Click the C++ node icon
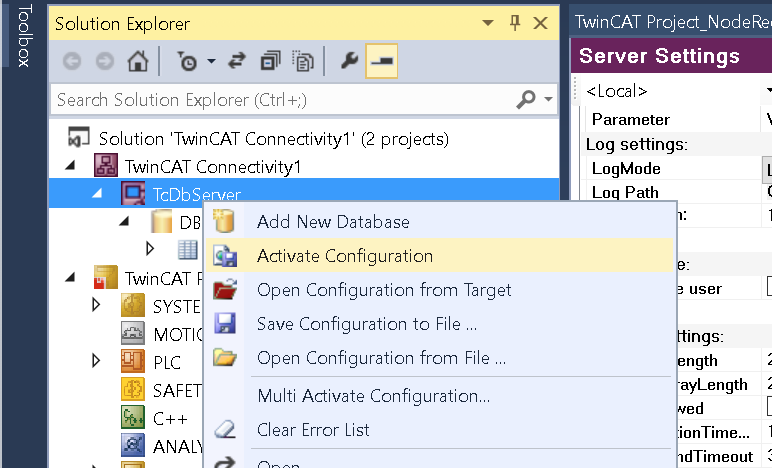This screenshot has height=468, width=772. [x=133, y=417]
